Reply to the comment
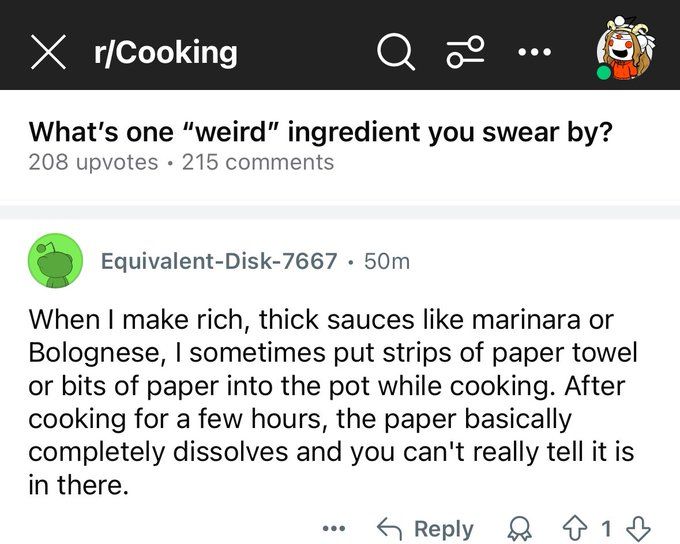The image size is (680, 544). [425, 529]
